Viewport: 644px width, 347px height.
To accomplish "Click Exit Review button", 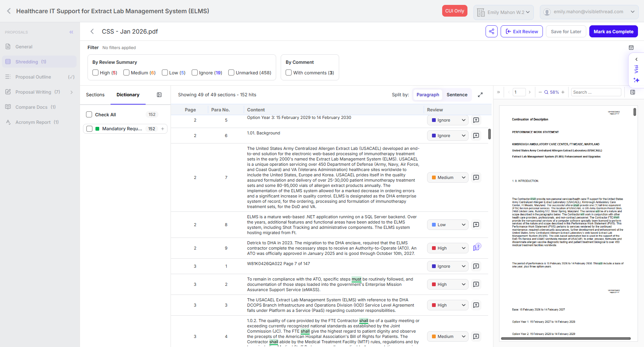I will (x=522, y=31).
